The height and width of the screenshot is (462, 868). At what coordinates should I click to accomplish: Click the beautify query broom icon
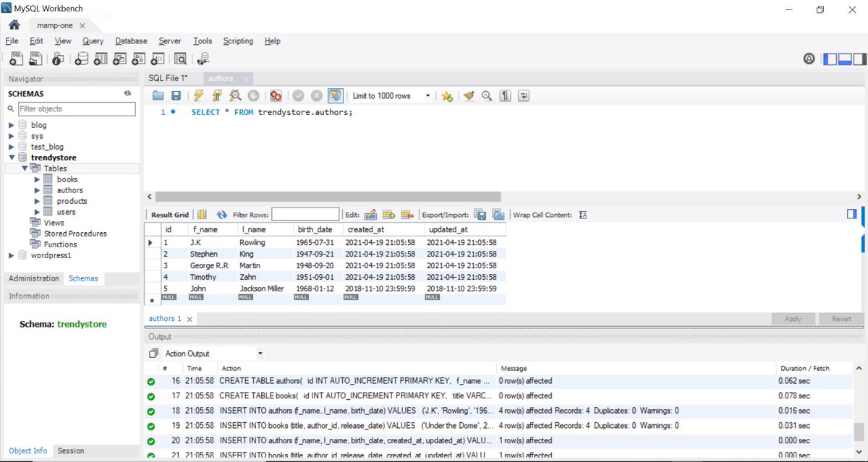click(x=469, y=95)
